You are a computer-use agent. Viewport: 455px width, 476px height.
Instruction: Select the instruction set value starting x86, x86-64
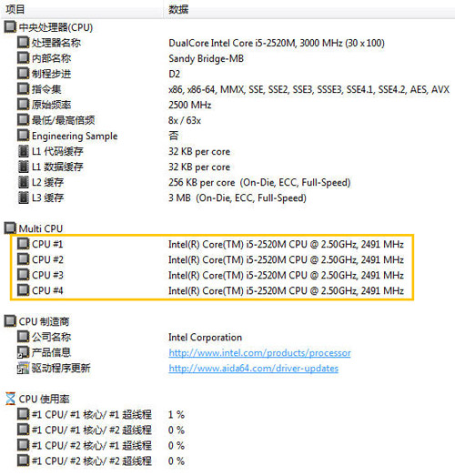click(x=308, y=89)
